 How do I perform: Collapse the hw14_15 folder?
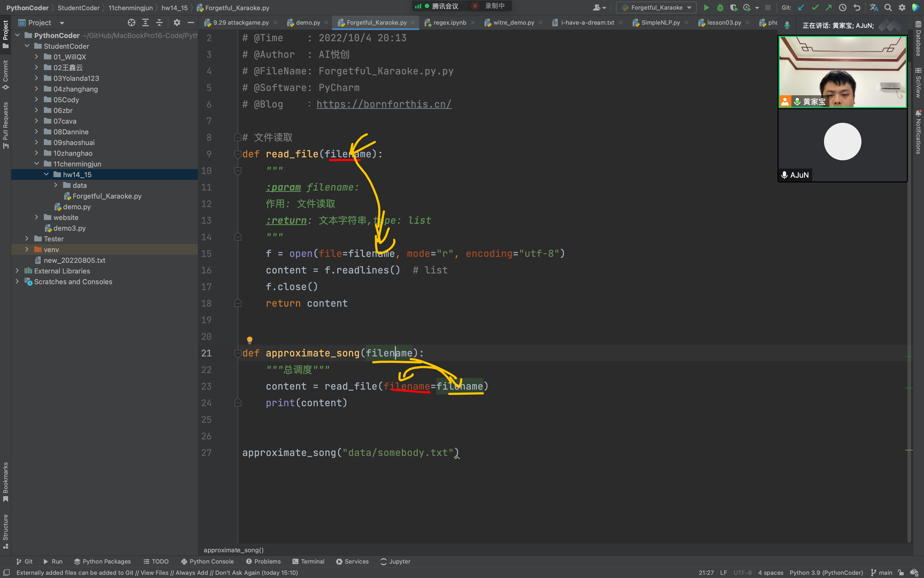46,174
